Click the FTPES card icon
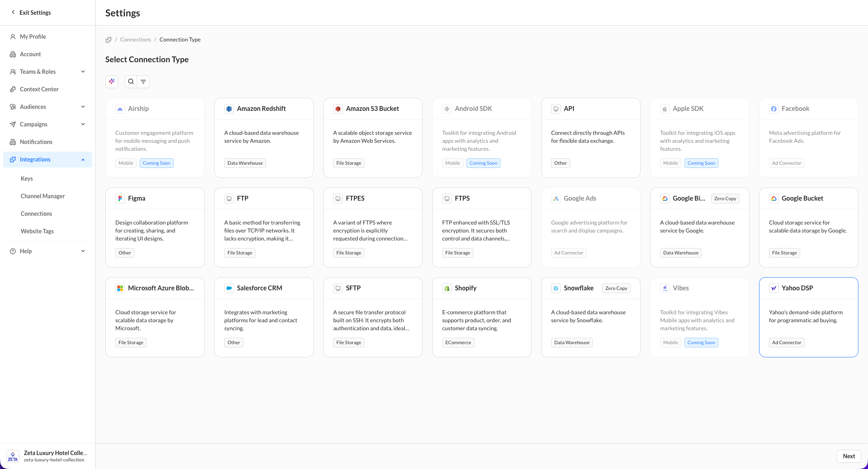This screenshot has width=868, height=469. click(338, 199)
